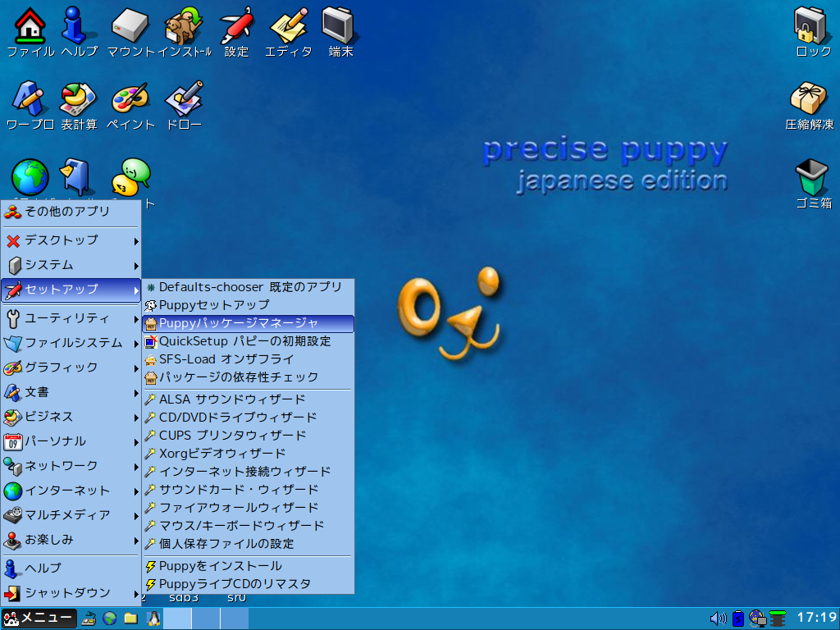Click the taskbar penguin terminal icon
840x630 pixels.
(x=153, y=619)
